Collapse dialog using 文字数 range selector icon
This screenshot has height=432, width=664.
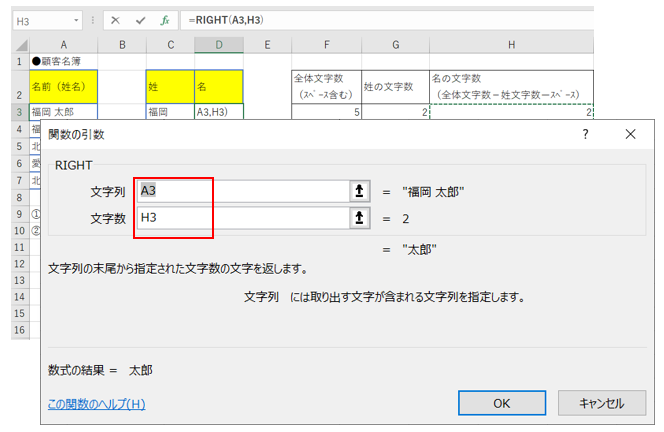[358, 218]
